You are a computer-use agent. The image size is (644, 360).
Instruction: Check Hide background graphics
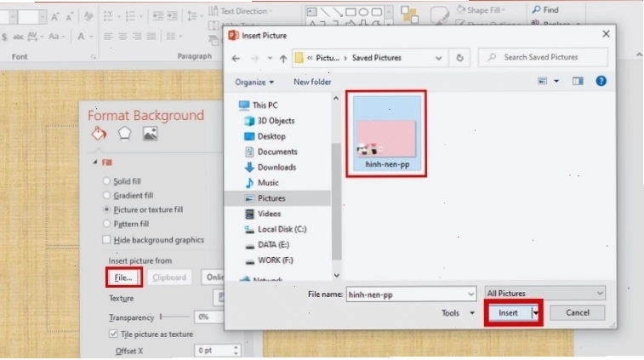pyautogui.click(x=107, y=240)
